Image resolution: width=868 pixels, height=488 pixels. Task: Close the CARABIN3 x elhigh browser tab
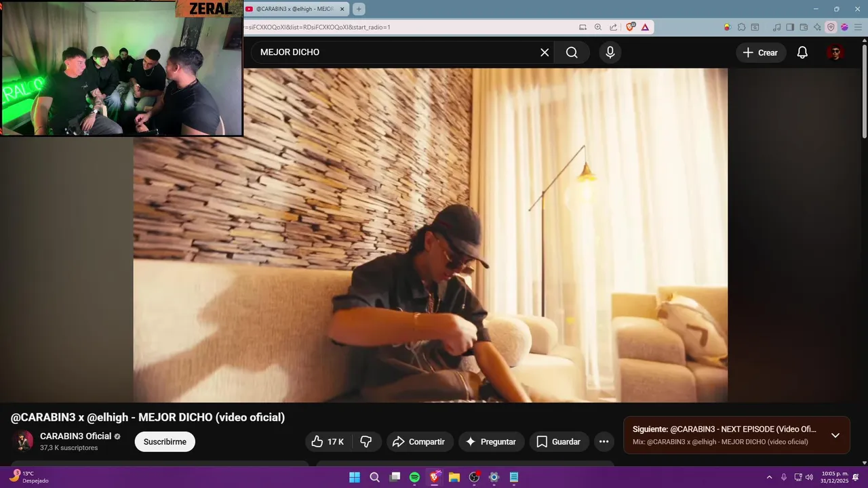(342, 9)
